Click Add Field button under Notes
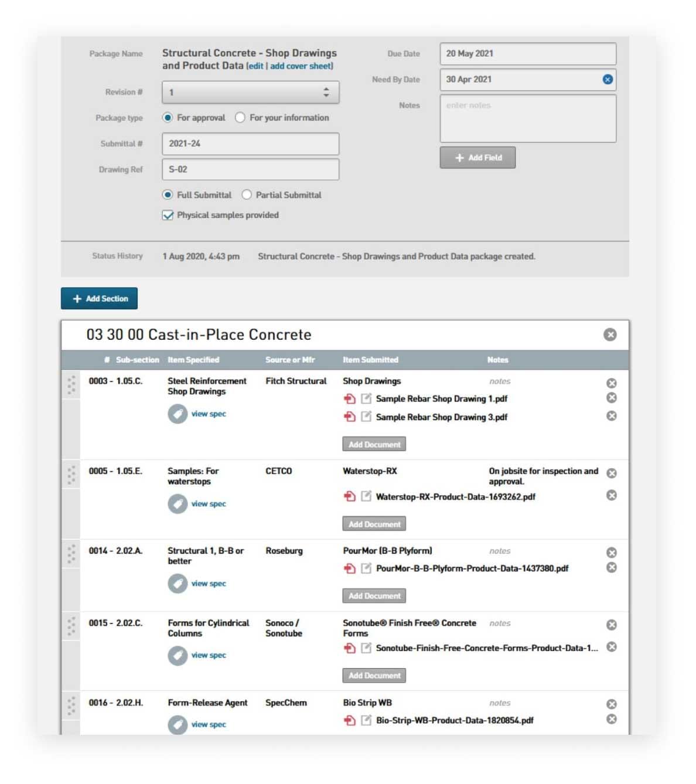The height and width of the screenshot is (784, 696). [x=477, y=158]
